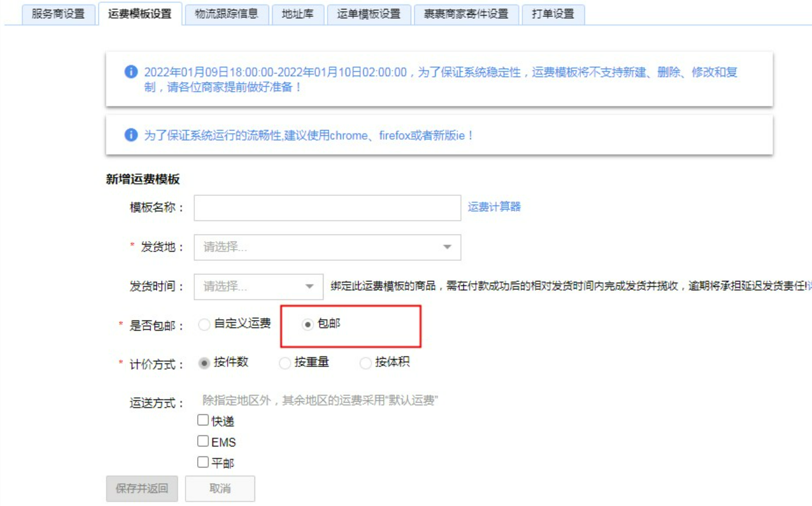Image resolution: width=812 pixels, height=506 pixels.
Task: Open the 服务商设置 tab
Action: 59,14
